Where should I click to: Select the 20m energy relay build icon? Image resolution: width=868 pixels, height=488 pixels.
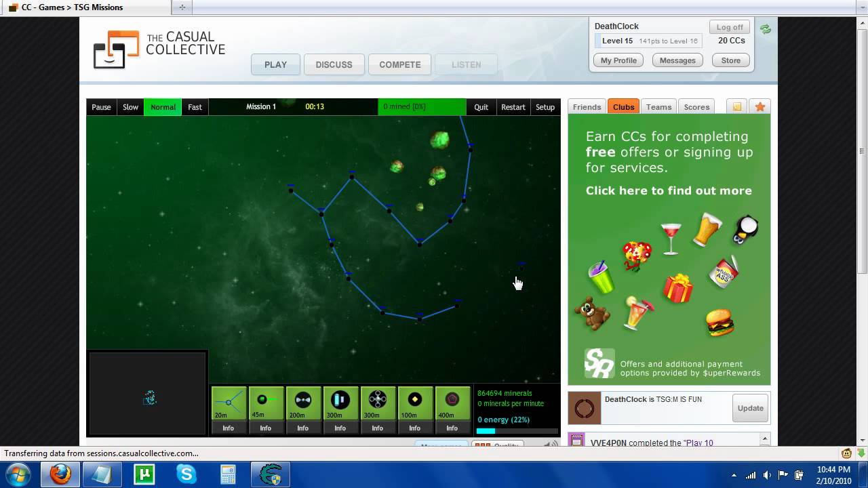coord(229,403)
